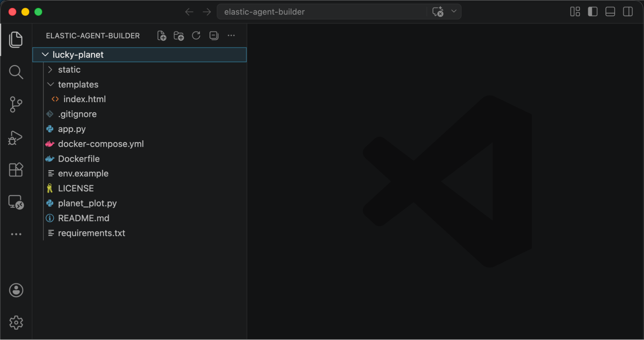Open the .gitignore file
The height and width of the screenshot is (340, 644).
point(139,114)
